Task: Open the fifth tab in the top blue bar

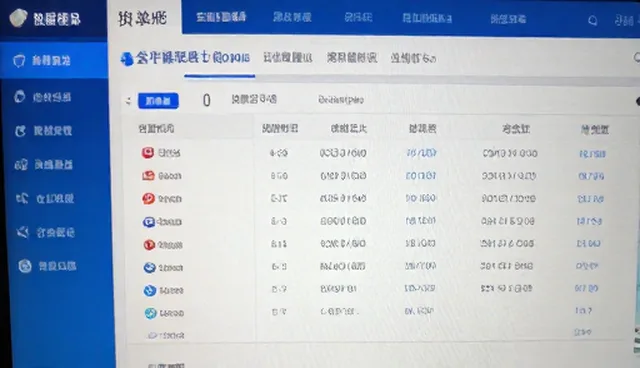Action: click(x=508, y=19)
